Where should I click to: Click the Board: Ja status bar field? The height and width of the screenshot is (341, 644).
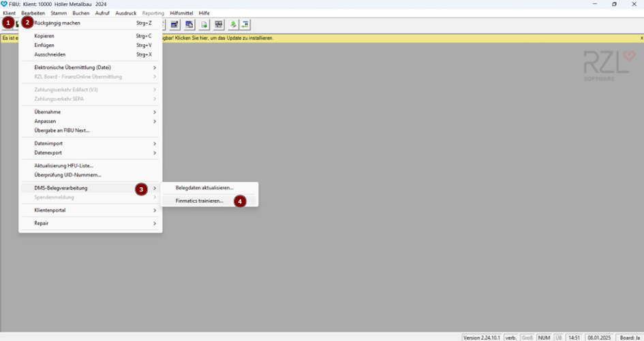click(629, 338)
